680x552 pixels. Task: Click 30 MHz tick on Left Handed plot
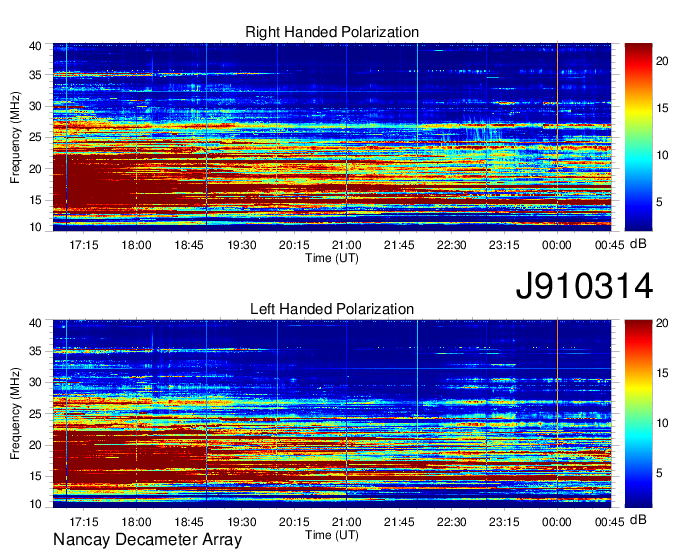click(x=35, y=382)
